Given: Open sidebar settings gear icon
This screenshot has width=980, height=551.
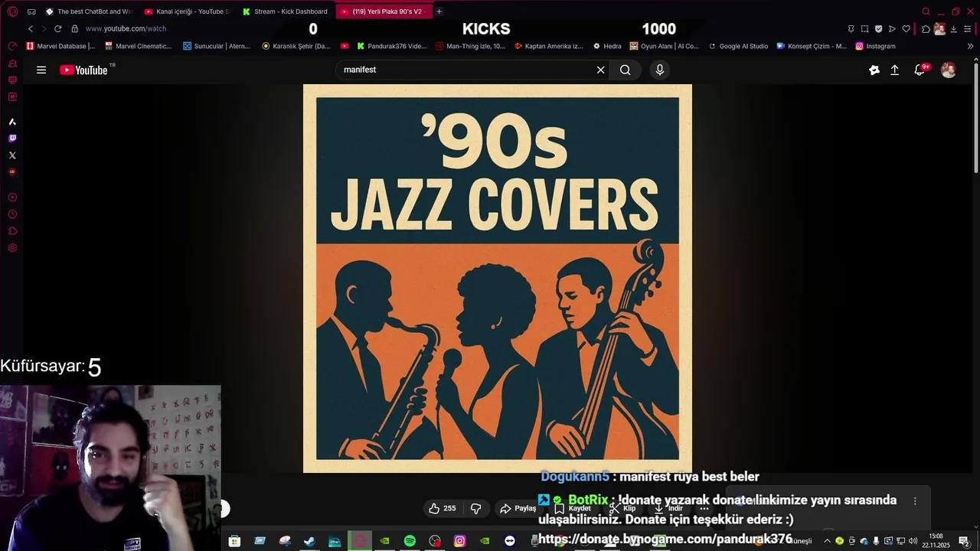Looking at the screenshot, I should [x=12, y=248].
